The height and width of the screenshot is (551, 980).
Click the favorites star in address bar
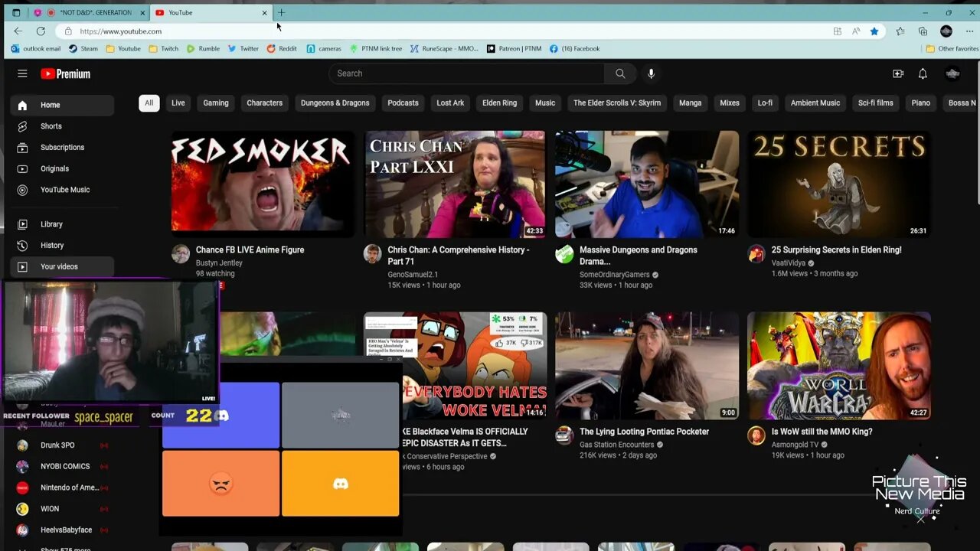pos(874,31)
